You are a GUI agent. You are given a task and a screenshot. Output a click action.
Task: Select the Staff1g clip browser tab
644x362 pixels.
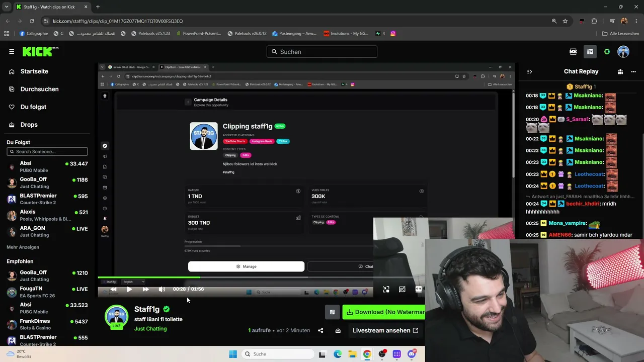[51, 7]
